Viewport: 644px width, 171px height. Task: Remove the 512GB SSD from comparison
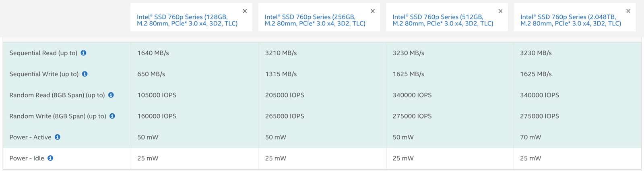[500, 11]
